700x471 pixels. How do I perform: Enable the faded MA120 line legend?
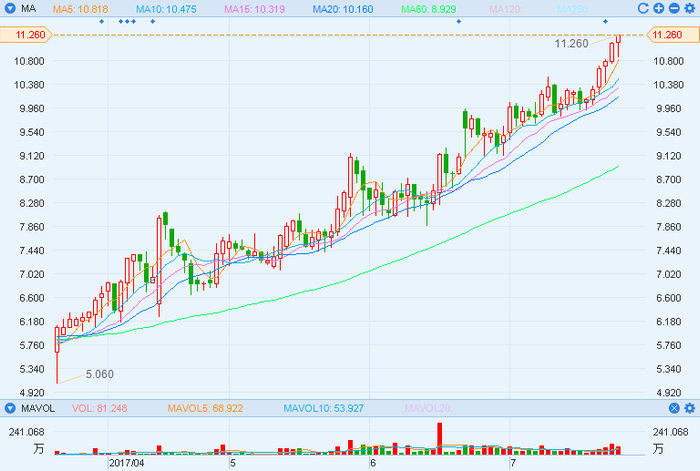[x=506, y=9]
